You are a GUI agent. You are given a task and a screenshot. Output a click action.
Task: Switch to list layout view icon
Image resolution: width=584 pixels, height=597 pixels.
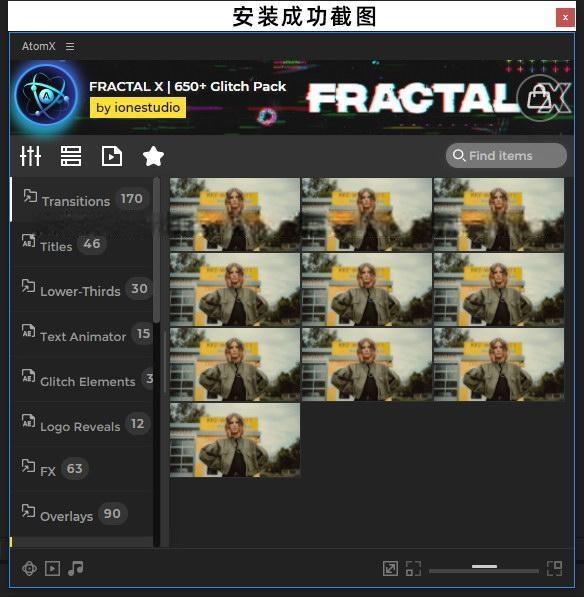coord(71,156)
